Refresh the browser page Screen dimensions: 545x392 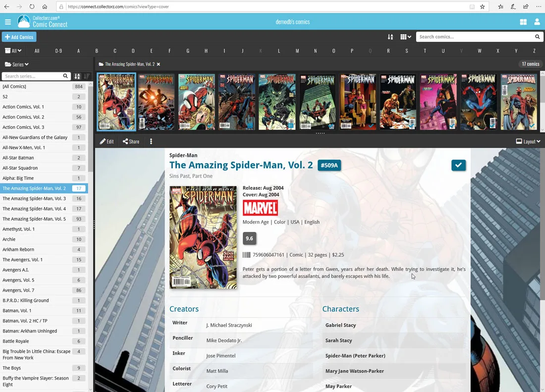pos(32,6)
